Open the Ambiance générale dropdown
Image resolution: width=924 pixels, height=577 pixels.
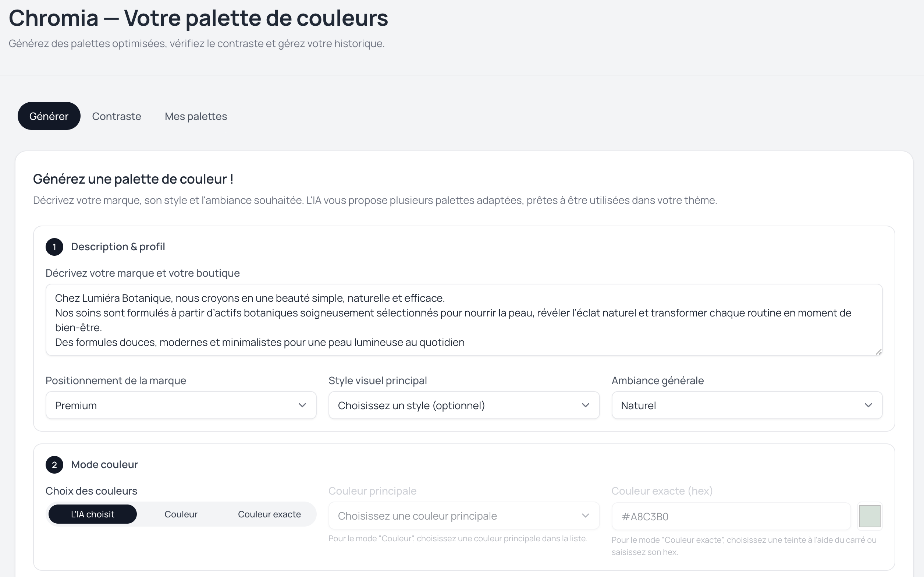746,405
